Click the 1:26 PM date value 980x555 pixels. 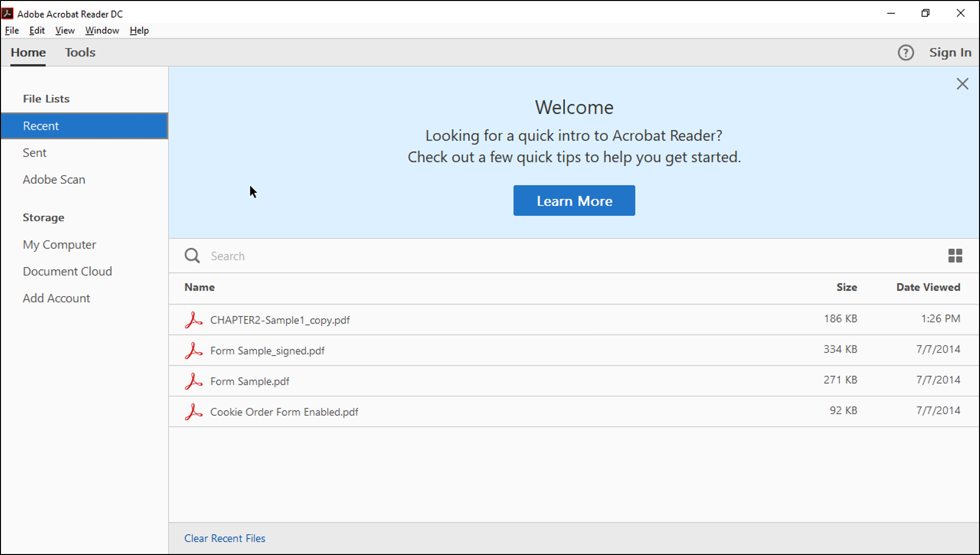(940, 319)
